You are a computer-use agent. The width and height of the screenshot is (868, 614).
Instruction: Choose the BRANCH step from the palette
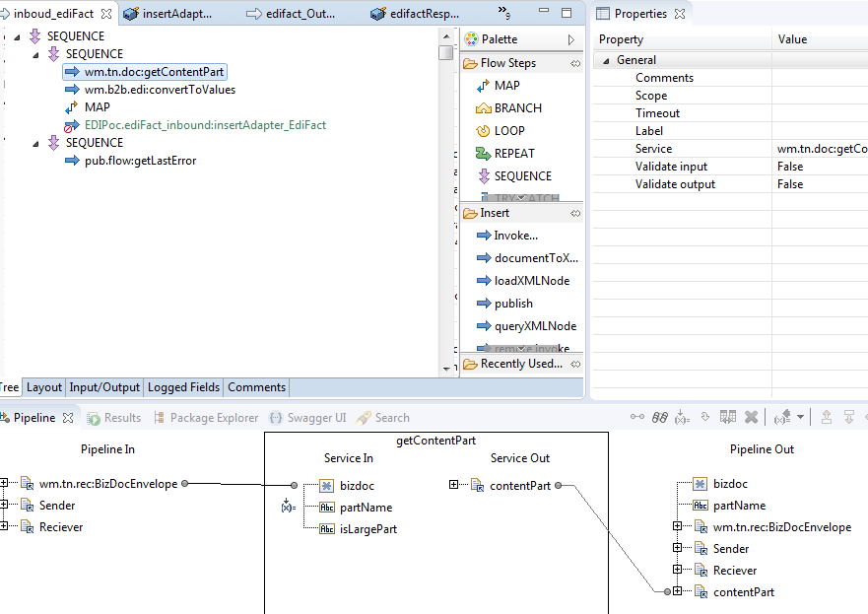click(x=508, y=108)
